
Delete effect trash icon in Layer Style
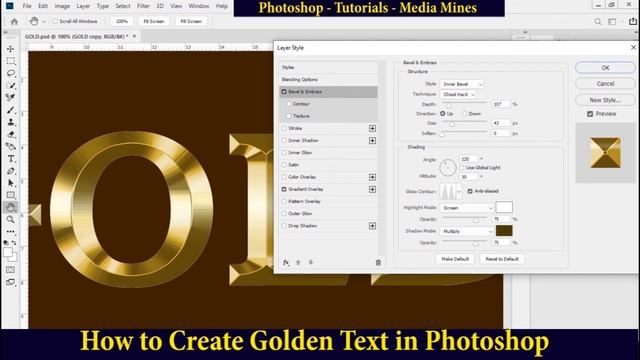tap(378, 262)
